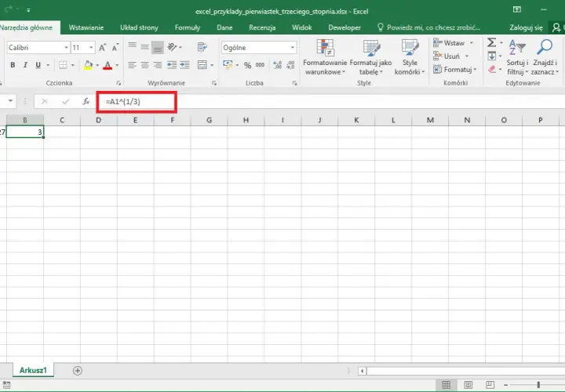Align cell content to top
The width and height of the screenshot is (565, 392).
click(x=133, y=47)
